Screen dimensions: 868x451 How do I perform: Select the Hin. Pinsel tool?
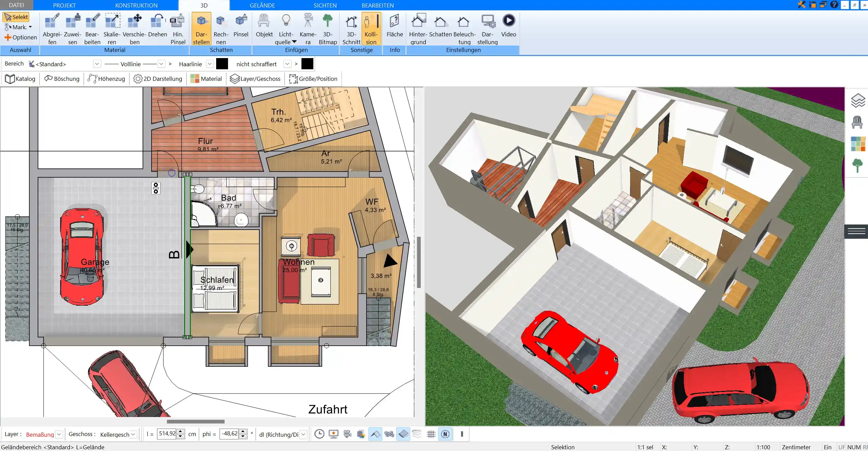pyautogui.click(x=178, y=29)
